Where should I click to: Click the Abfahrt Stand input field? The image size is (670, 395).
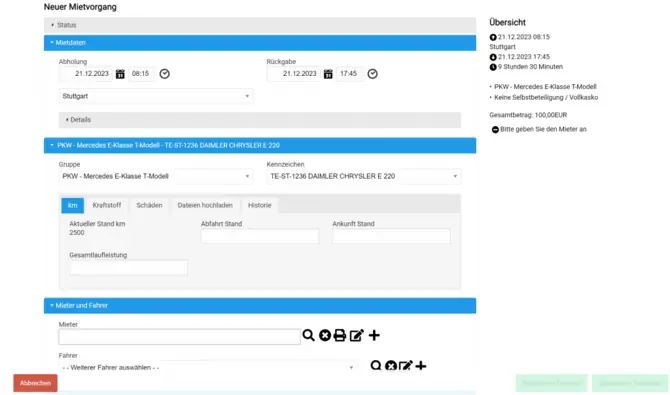260,236
